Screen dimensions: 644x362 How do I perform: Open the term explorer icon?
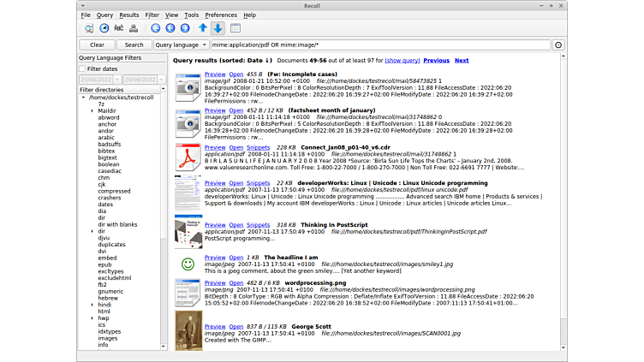pyautogui.click(x=119, y=28)
